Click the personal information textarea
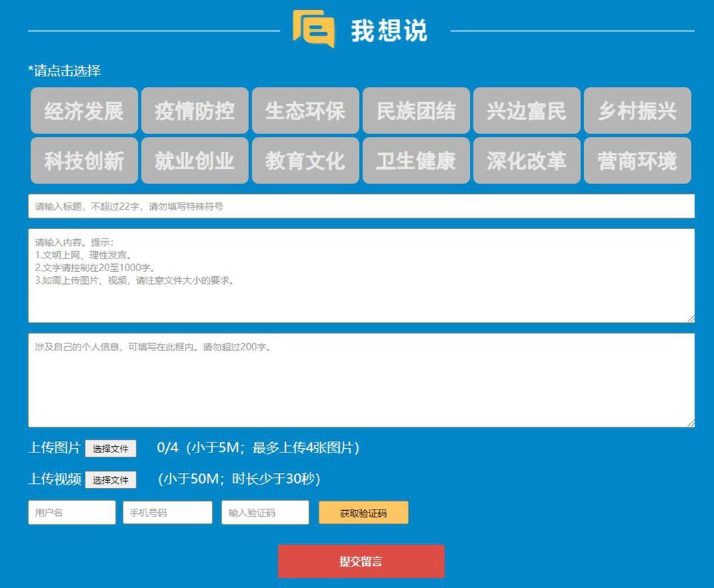Screen dimensions: 714x588 pos(361,380)
